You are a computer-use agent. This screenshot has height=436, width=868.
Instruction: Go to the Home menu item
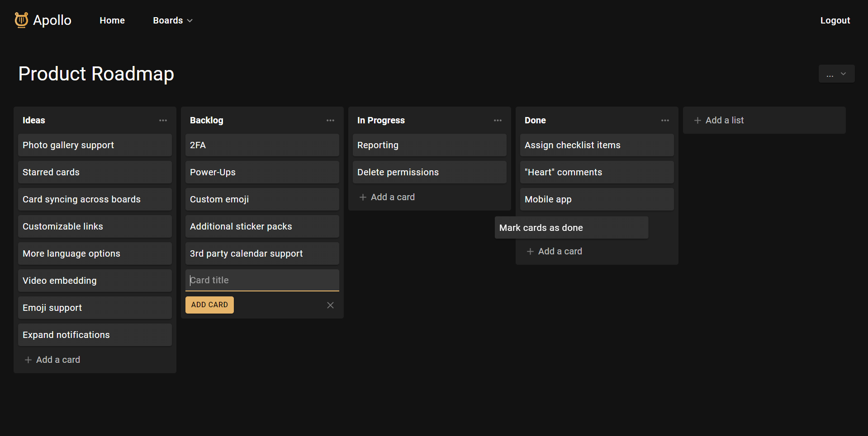coord(112,20)
